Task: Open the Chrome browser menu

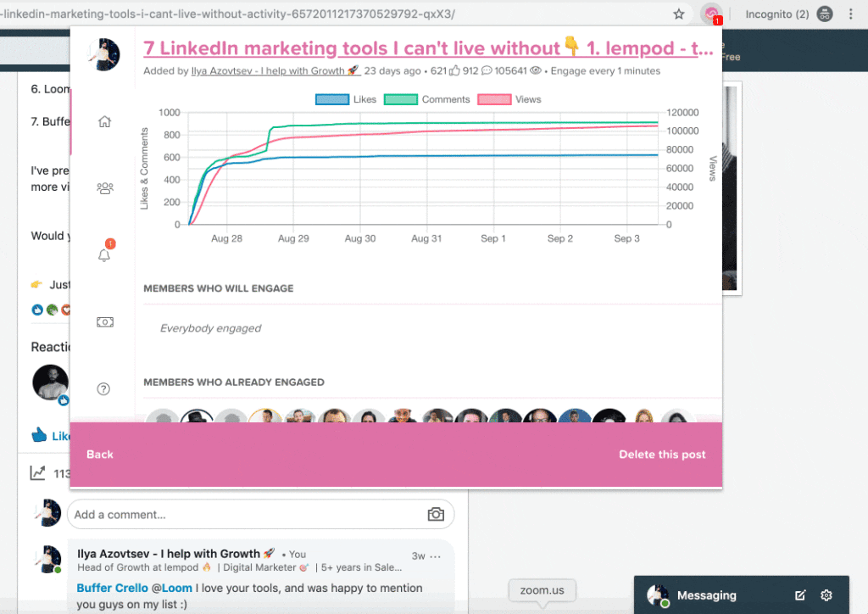Action: pyautogui.click(x=851, y=14)
